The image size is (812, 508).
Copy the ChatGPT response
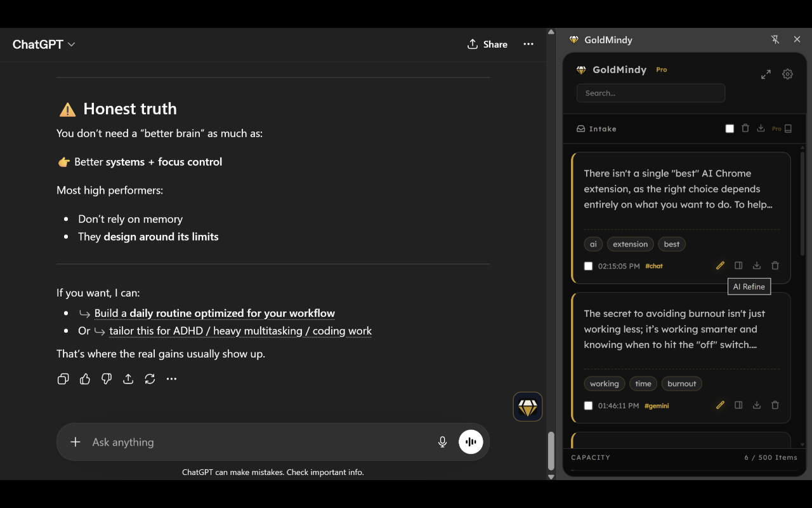[63, 379]
